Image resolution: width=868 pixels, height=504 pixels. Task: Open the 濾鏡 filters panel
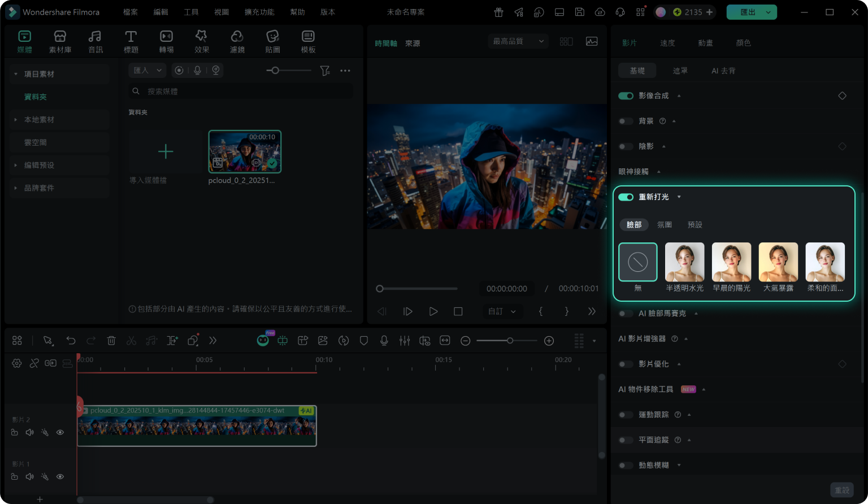237,42
